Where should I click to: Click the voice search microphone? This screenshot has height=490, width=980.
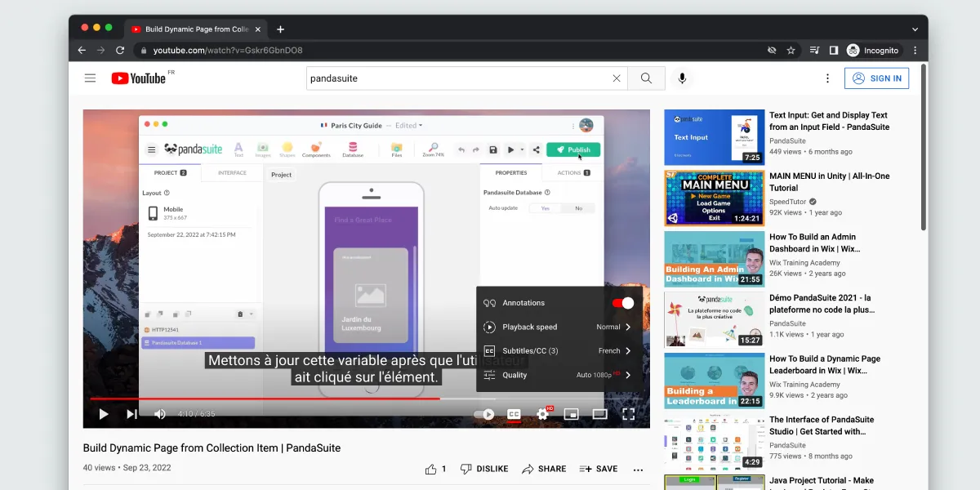(x=682, y=78)
